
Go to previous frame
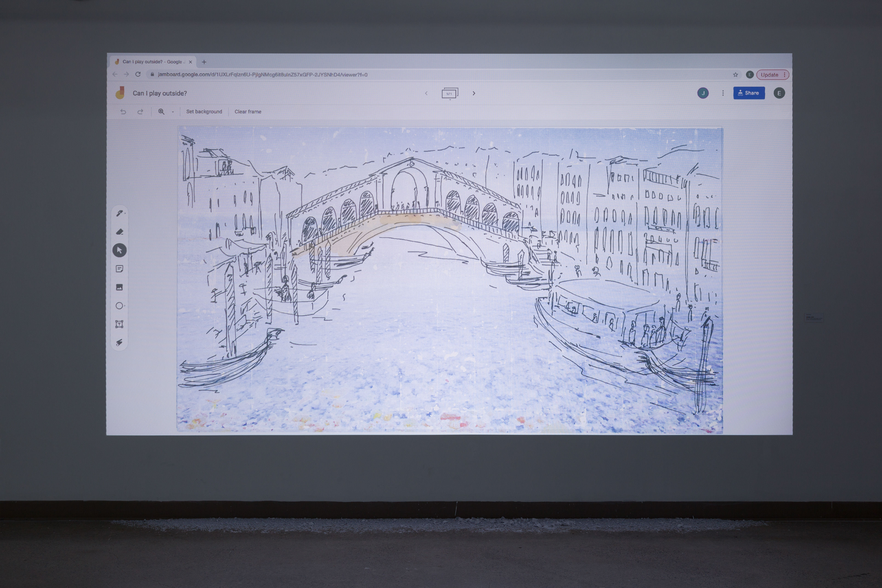point(426,93)
